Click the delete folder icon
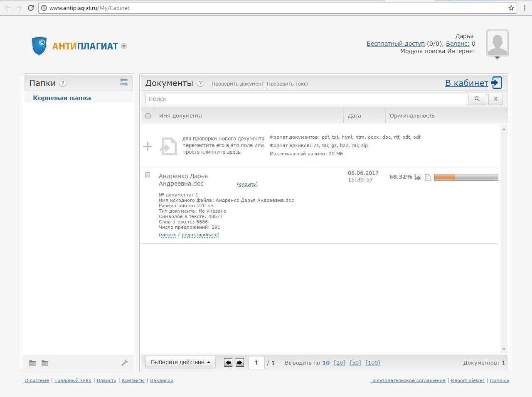The image size is (532, 397). tap(45, 363)
